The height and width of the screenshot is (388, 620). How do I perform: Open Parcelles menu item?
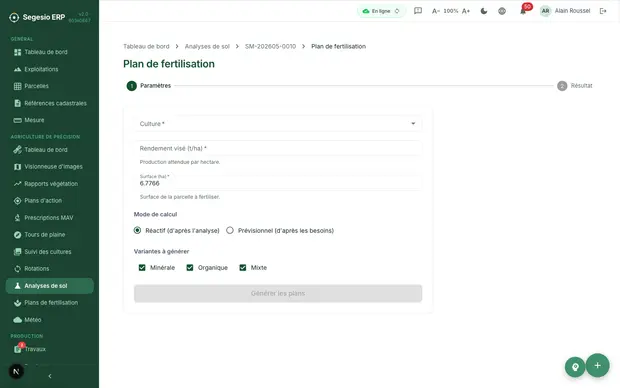(x=50, y=86)
